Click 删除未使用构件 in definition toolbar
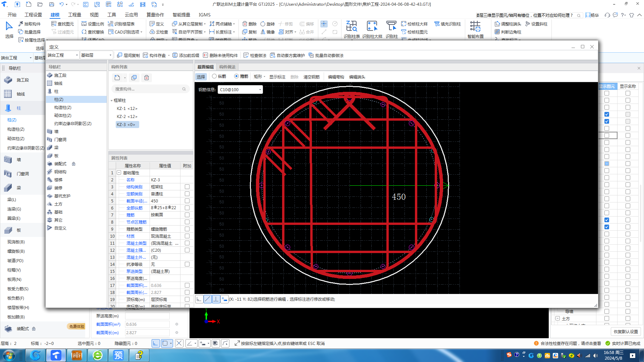Viewport: 644px width, 362px height. pos(220,55)
